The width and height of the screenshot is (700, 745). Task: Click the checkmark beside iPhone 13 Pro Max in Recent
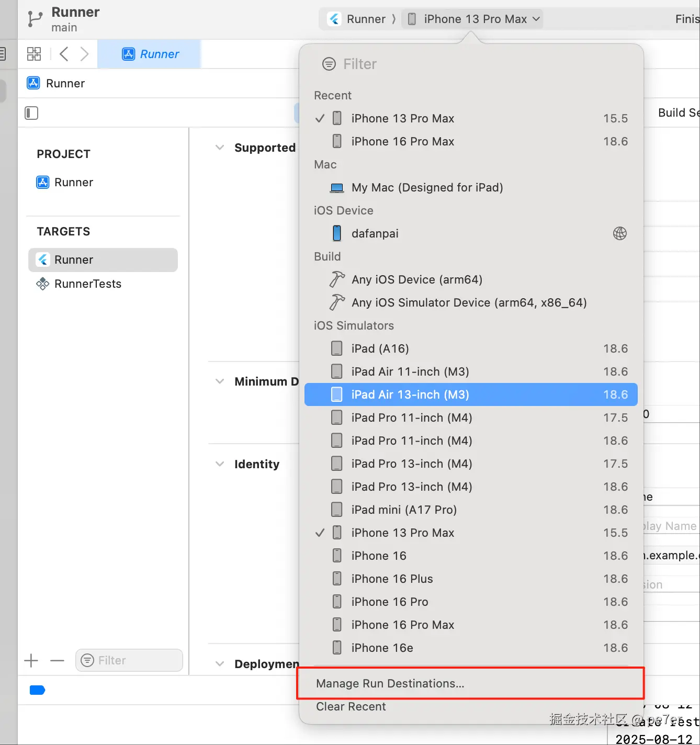(x=320, y=118)
